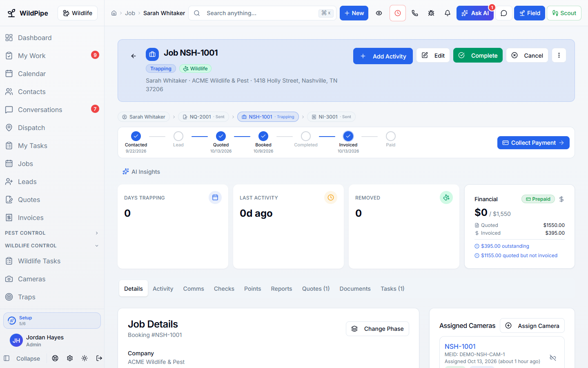Click the Invoiced stage marker

(348, 136)
